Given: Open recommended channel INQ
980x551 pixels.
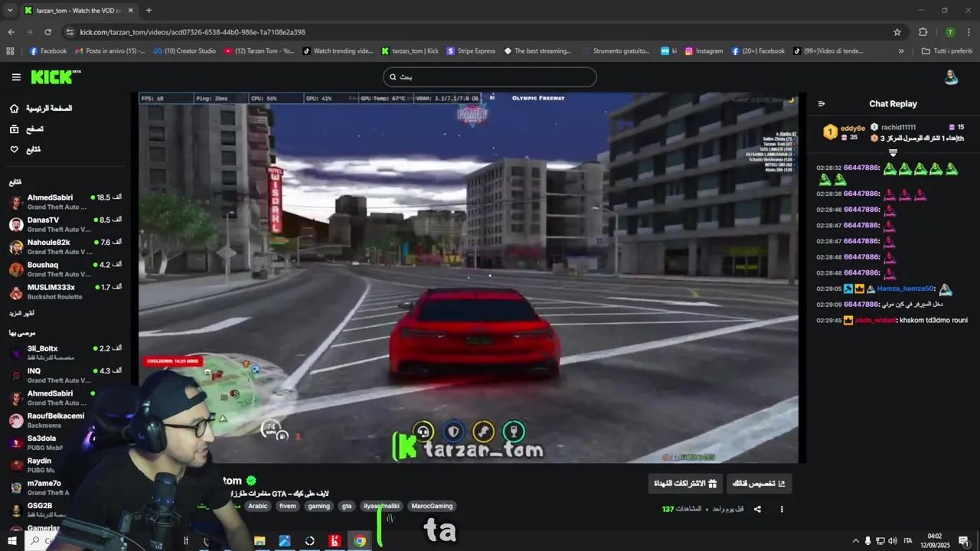Looking at the screenshot, I should tap(66, 375).
